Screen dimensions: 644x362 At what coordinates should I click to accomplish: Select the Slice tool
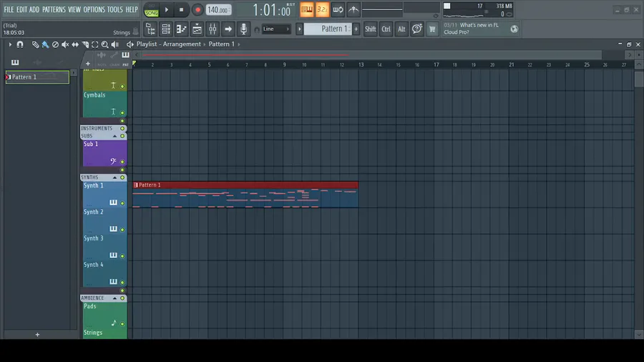pos(85,44)
